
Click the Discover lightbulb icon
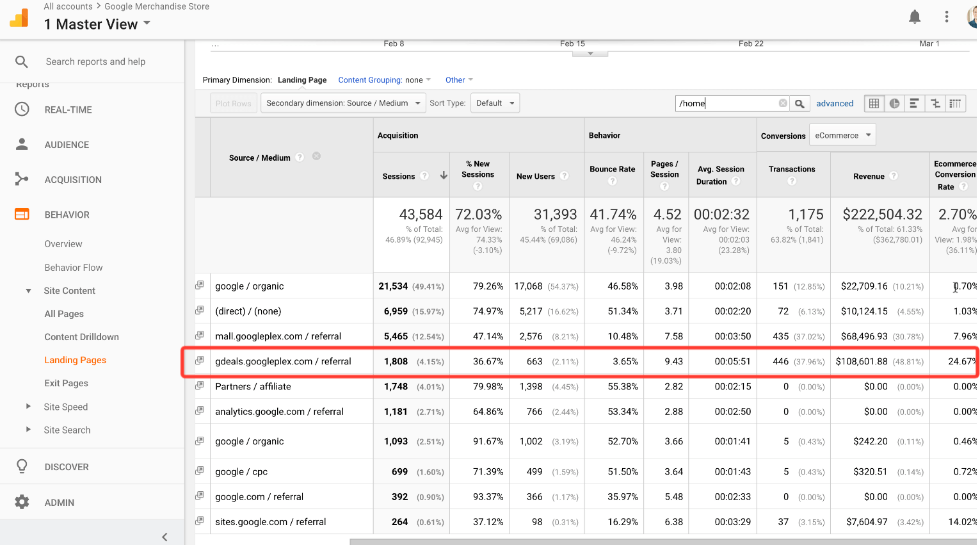pyautogui.click(x=22, y=466)
